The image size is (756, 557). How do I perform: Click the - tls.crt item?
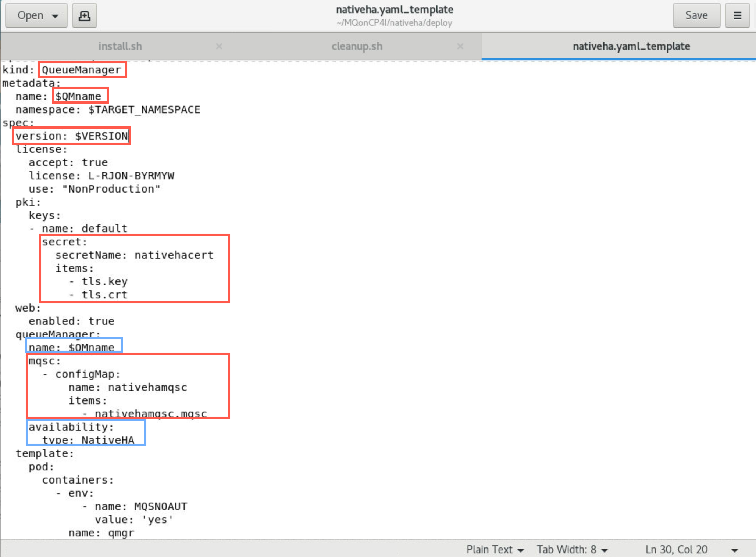(x=98, y=295)
